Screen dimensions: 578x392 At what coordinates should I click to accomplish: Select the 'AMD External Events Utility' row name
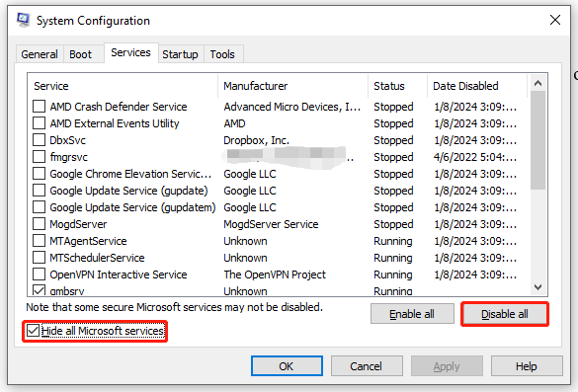(x=115, y=123)
